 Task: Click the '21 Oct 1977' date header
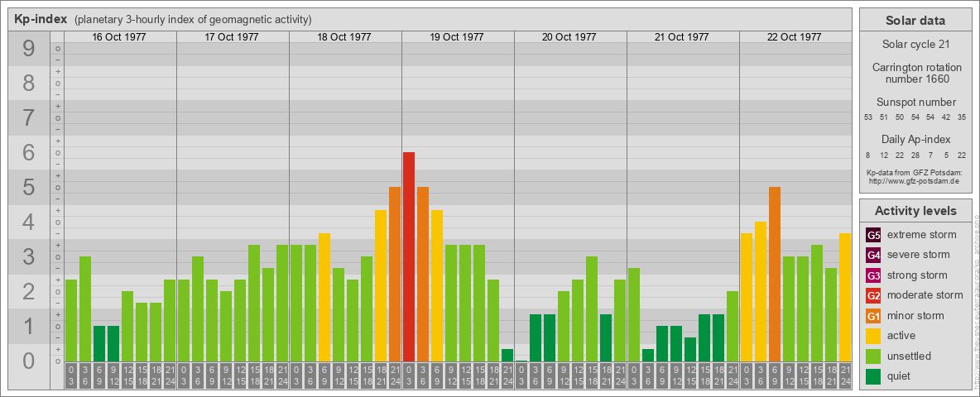[682, 37]
